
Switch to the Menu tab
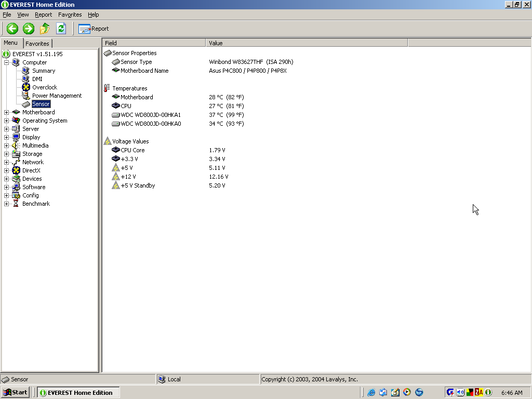(11, 43)
